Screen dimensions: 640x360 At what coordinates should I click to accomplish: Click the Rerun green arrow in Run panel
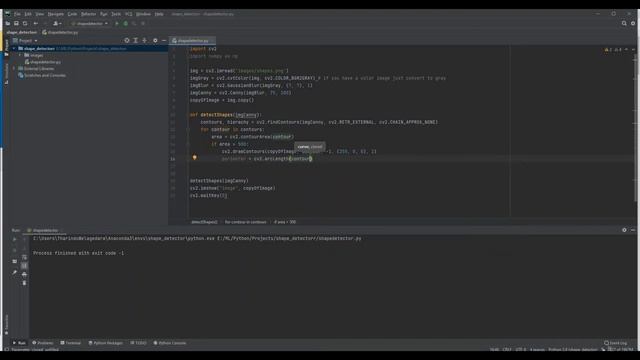[x=14, y=239]
